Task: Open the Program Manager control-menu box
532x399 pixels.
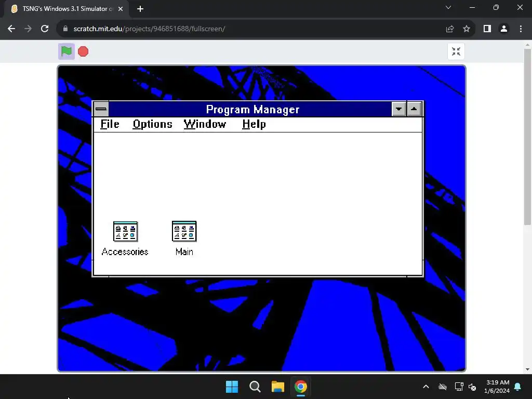Action: (x=101, y=109)
